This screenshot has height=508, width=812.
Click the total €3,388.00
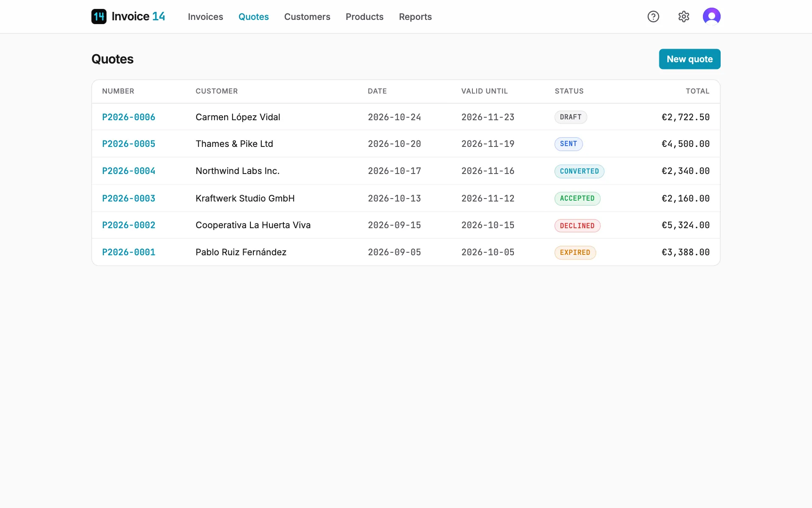[x=686, y=252]
